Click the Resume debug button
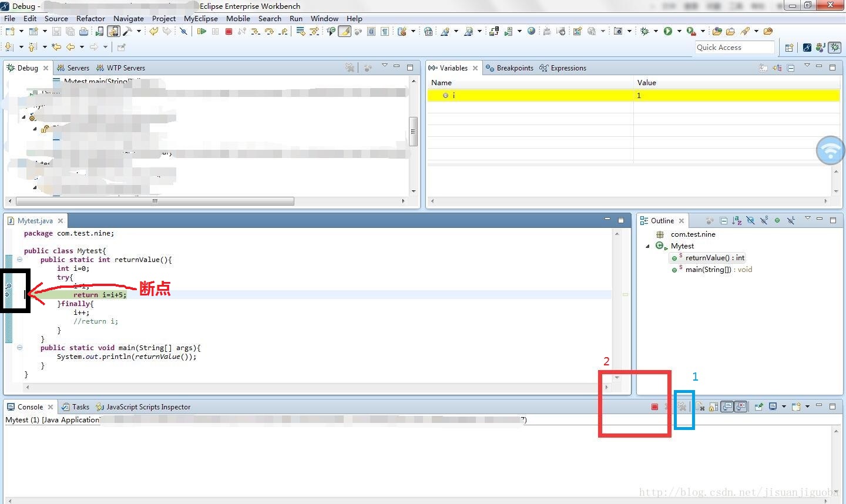 coord(202,31)
